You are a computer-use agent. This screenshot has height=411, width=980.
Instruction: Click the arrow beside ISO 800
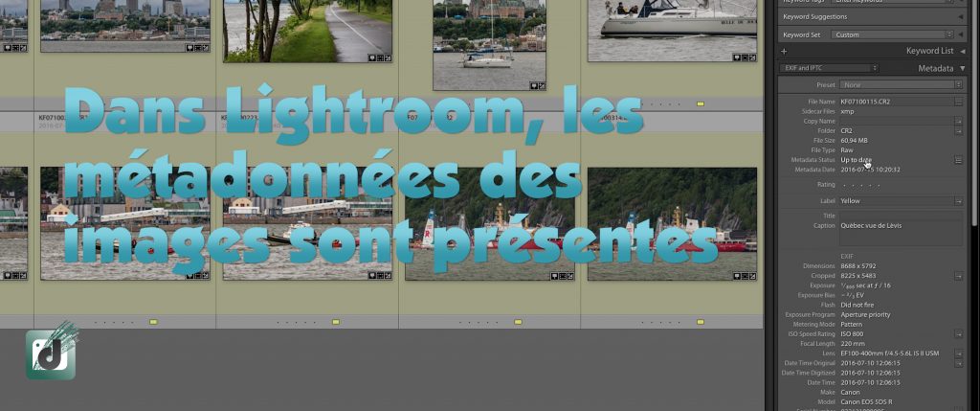958,334
